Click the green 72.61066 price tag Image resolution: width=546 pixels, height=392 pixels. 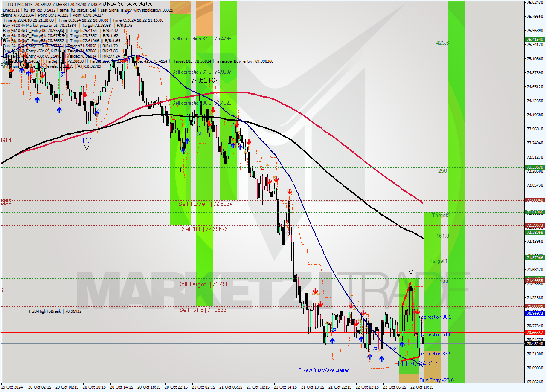pos(535,212)
